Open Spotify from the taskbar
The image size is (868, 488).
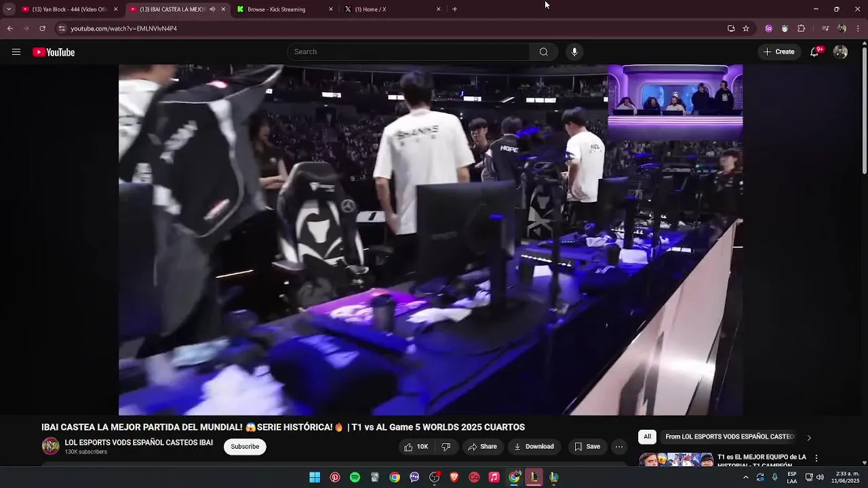pos(355,477)
